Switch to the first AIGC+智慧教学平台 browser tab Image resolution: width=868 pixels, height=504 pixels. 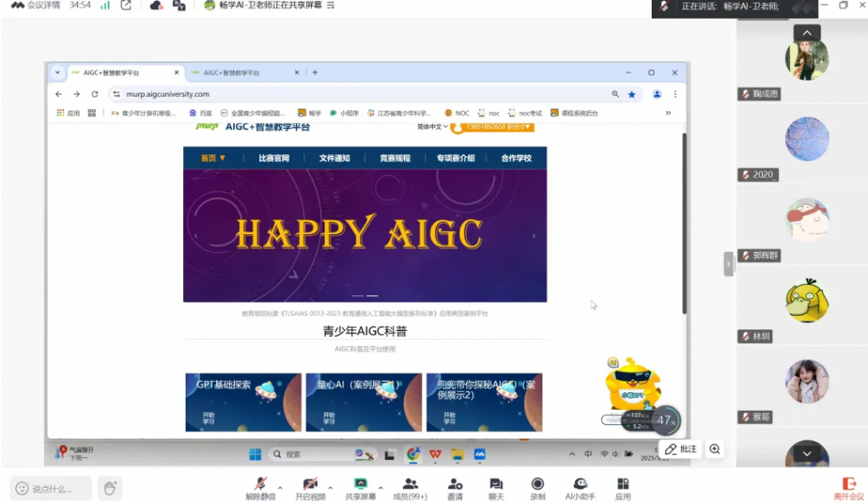point(125,73)
